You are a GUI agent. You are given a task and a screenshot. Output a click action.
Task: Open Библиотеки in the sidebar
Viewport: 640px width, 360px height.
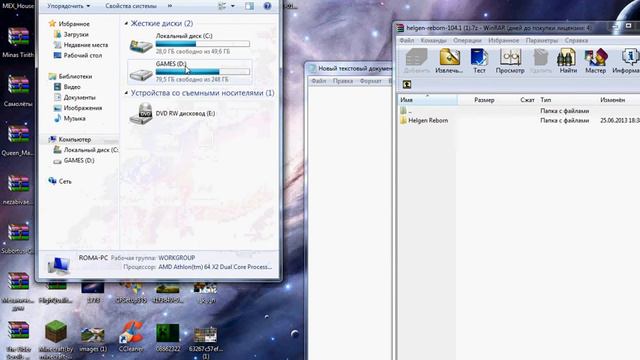tap(75, 76)
